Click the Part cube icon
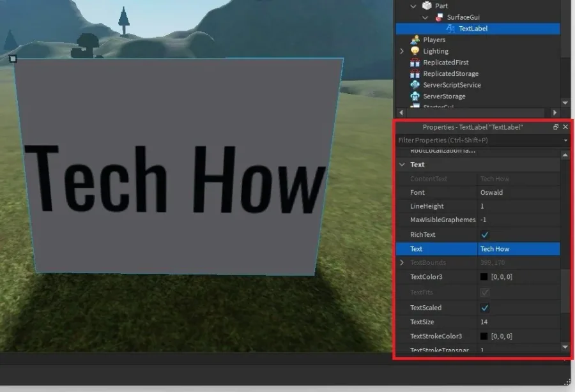The image size is (575, 392). point(427,6)
